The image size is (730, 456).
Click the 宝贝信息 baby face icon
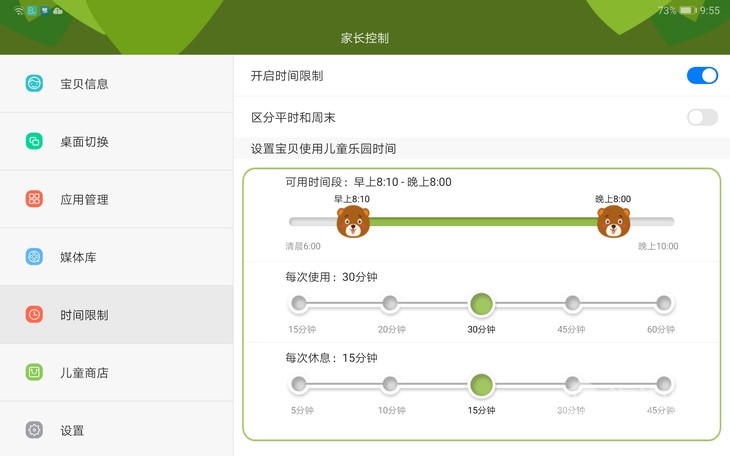pyautogui.click(x=34, y=83)
